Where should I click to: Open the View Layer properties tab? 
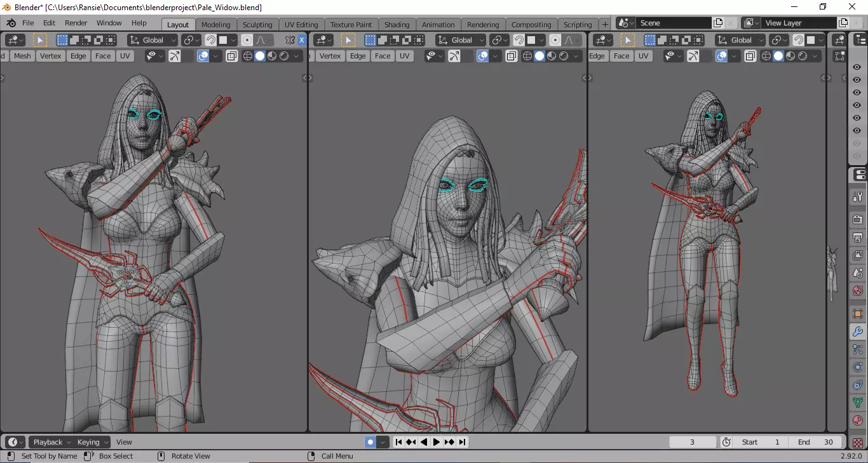click(858, 255)
